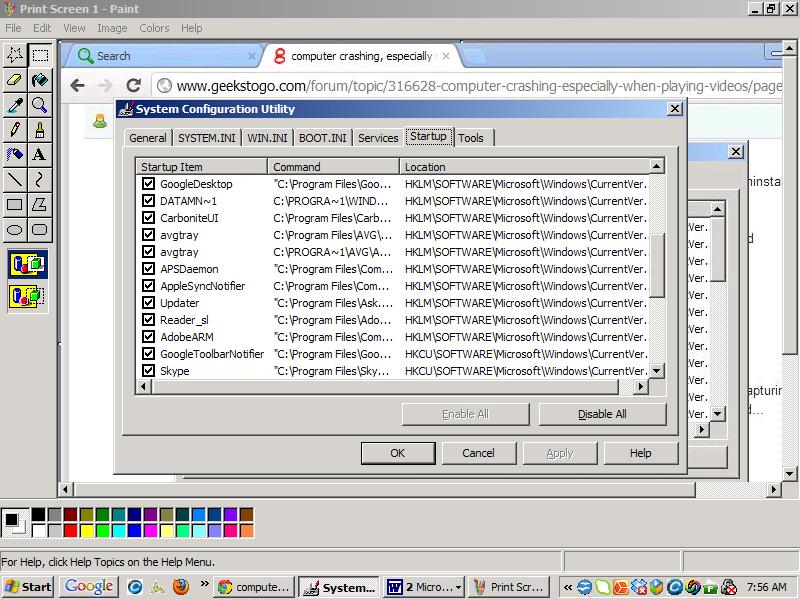Select the Rectangle shape tool
This screenshot has width=800, height=600.
(x=15, y=205)
